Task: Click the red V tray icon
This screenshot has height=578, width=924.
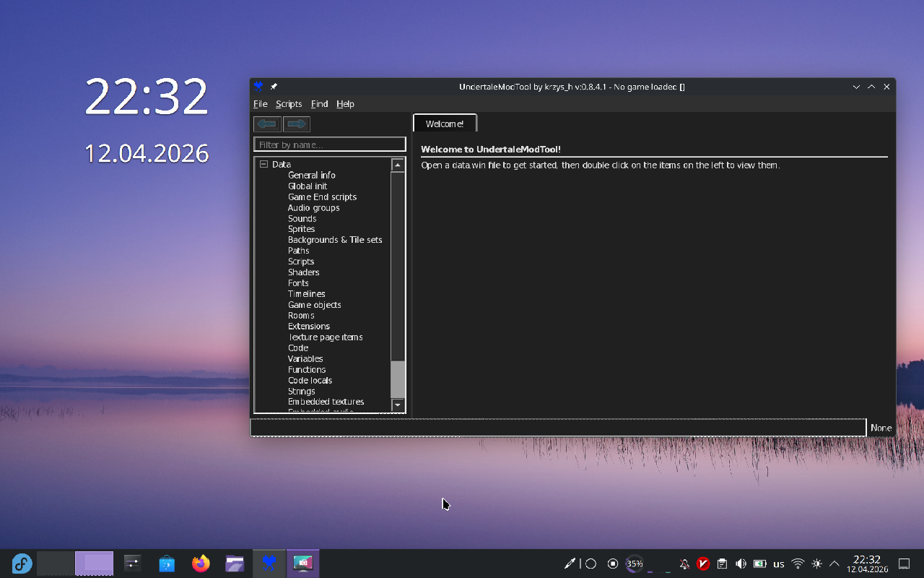Action: point(703,564)
